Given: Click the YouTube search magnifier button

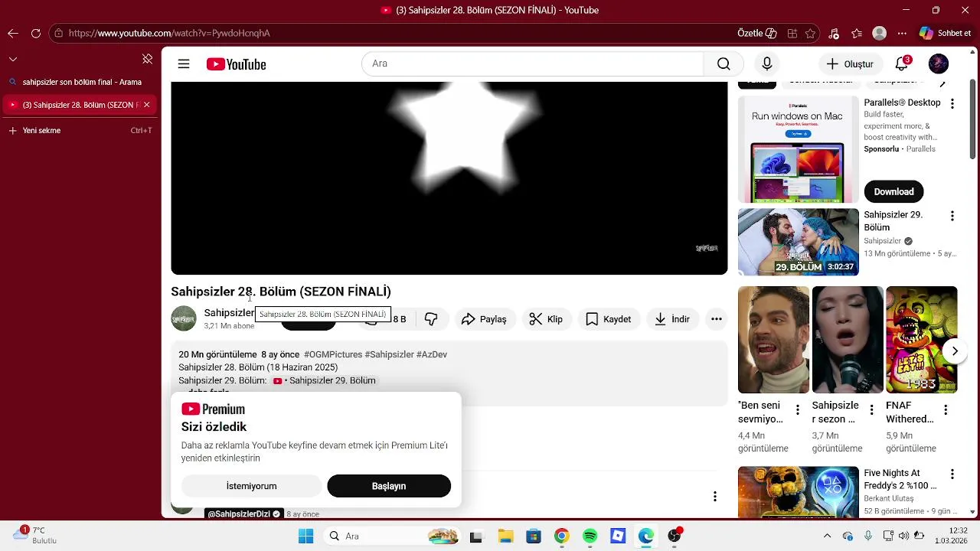Looking at the screenshot, I should click(724, 64).
